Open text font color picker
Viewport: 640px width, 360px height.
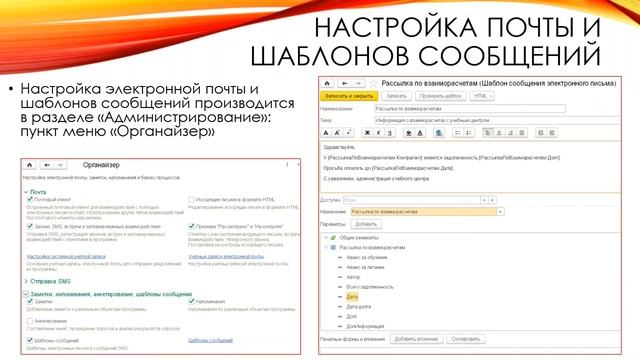[x=420, y=133]
